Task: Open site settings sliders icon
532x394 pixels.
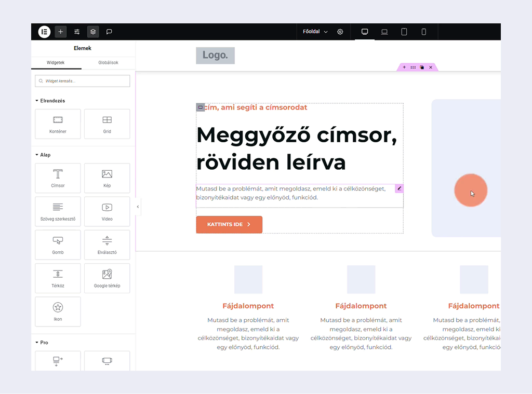Action: tap(77, 32)
